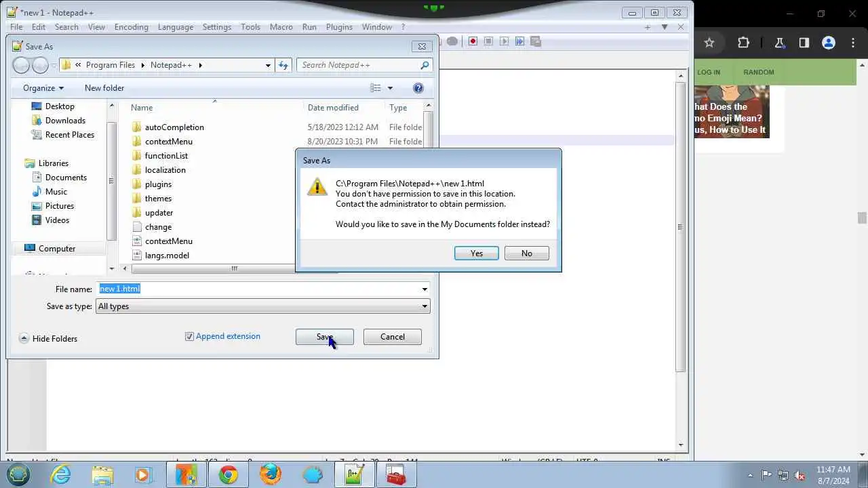Open the Save as type combo box

[263, 306]
